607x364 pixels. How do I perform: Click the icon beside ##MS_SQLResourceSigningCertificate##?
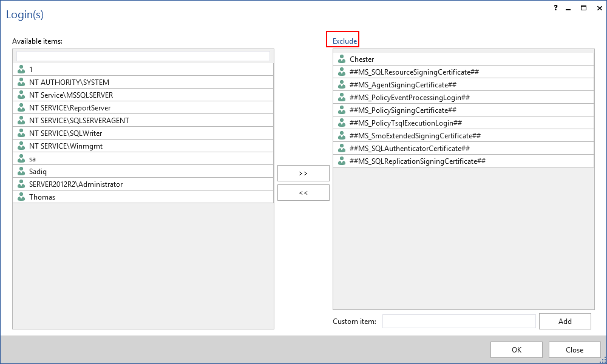[x=341, y=72]
